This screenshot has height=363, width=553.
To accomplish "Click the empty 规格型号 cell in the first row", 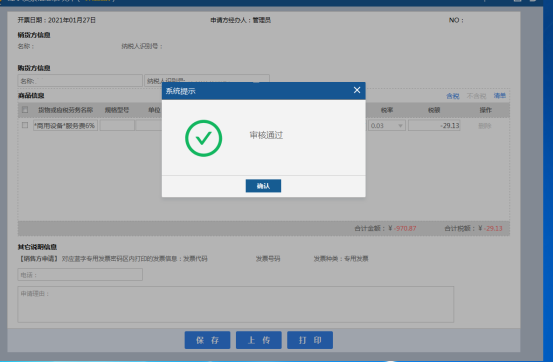I will tap(117, 126).
